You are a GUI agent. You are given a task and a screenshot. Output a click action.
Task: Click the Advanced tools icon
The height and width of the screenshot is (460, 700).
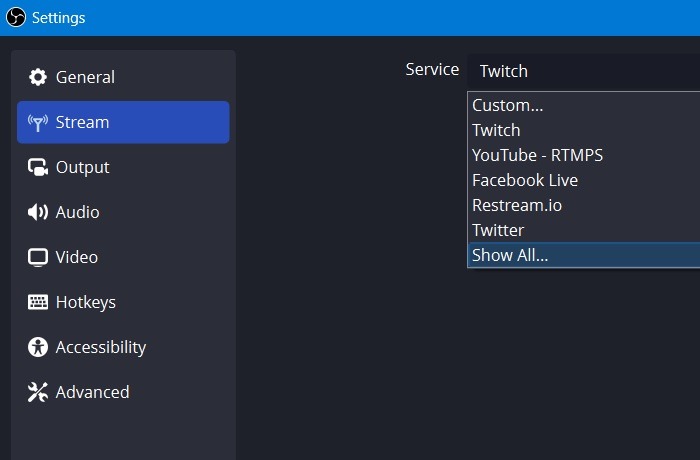tap(38, 392)
